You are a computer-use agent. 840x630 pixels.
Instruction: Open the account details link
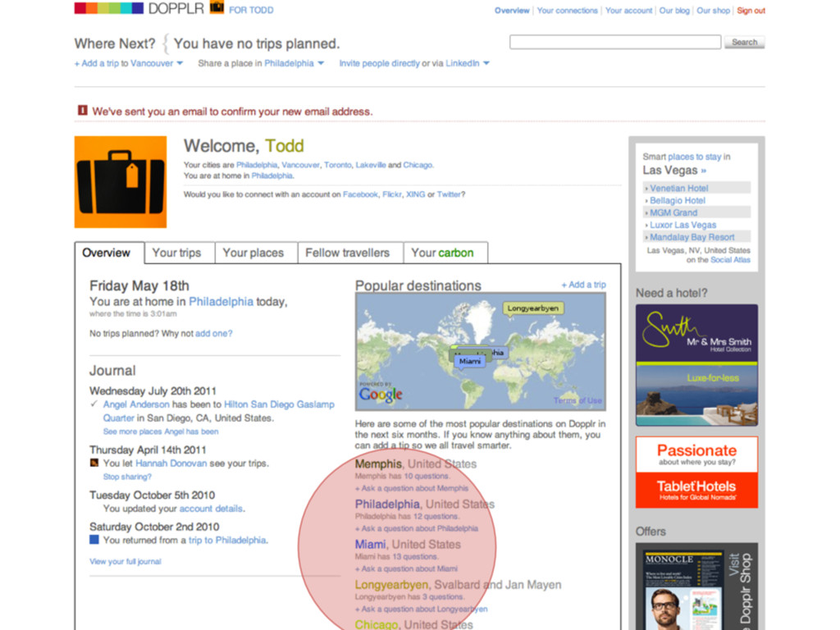(x=211, y=509)
